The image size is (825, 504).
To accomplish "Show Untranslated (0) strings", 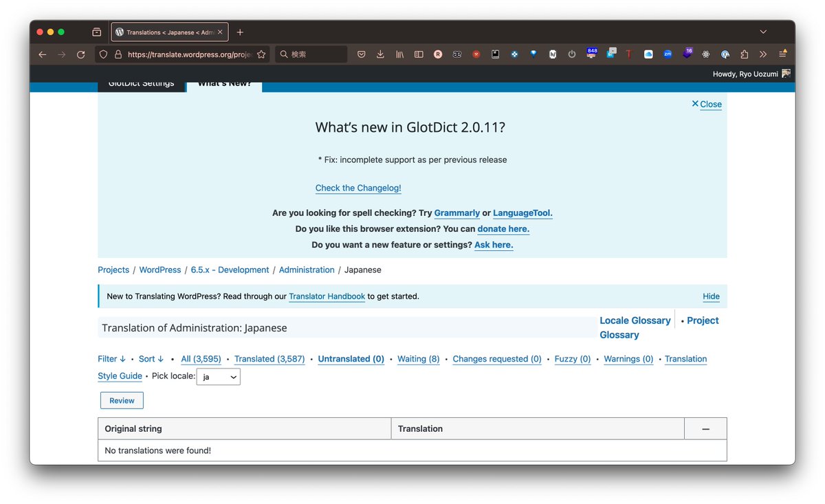I will click(351, 359).
